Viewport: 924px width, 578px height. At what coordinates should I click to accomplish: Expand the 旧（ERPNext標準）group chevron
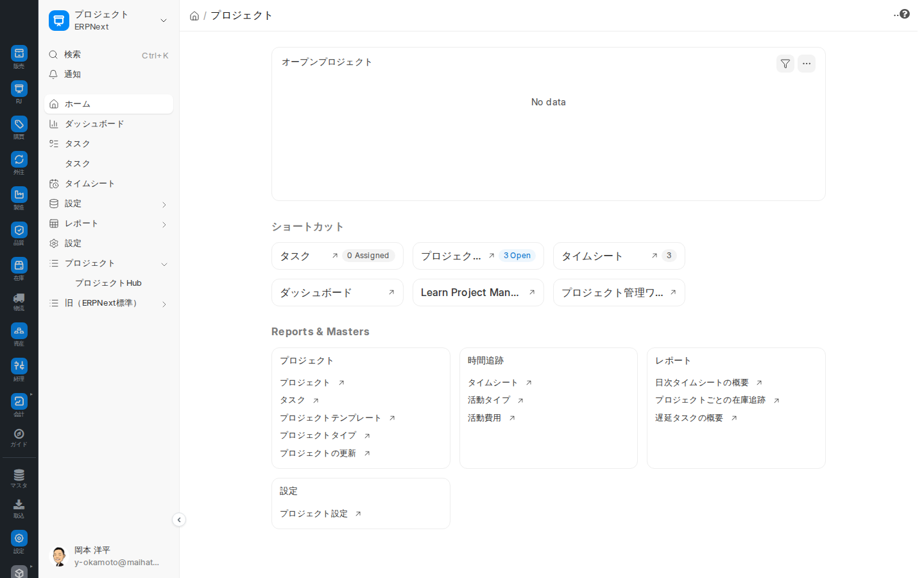pos(164,304)
